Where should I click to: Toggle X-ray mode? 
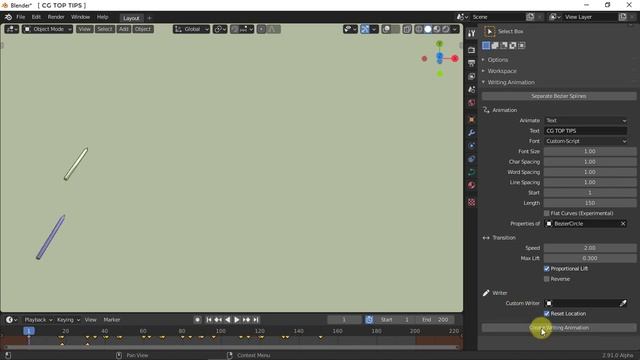(407, 29)
